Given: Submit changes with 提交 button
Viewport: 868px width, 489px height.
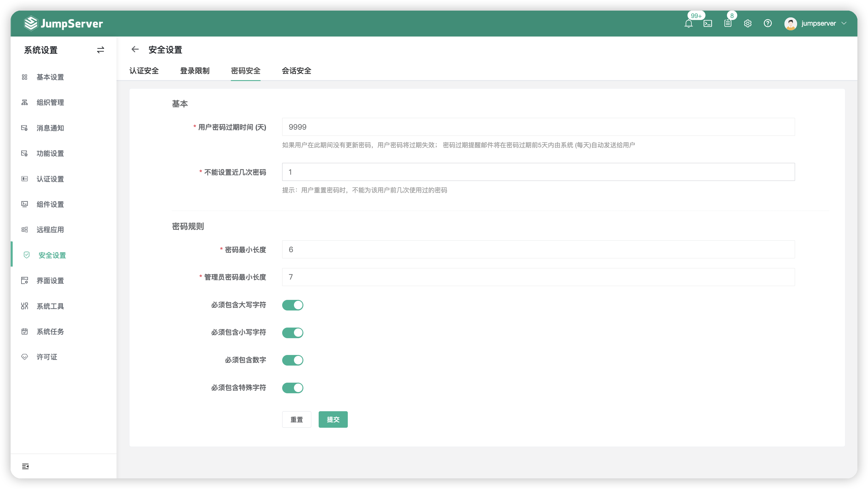Looking at the screenshot, I should pyautogui.click(x=333, y=419).
